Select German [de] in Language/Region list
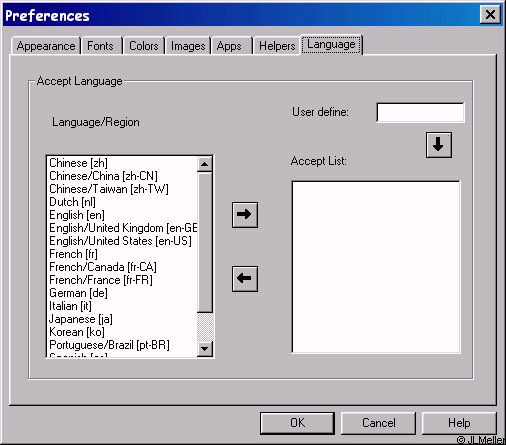Viewport: 506px width, 445px height. 78,293
